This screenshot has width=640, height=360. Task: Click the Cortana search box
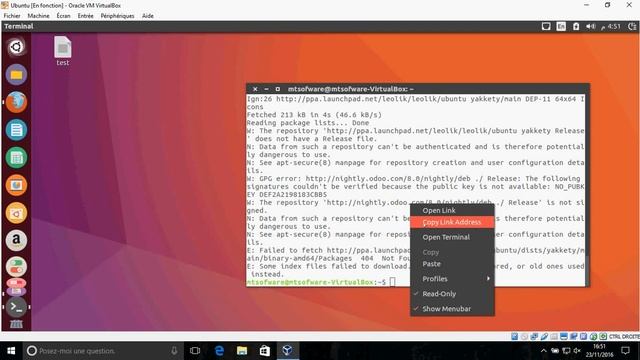(x=103, y=351)
